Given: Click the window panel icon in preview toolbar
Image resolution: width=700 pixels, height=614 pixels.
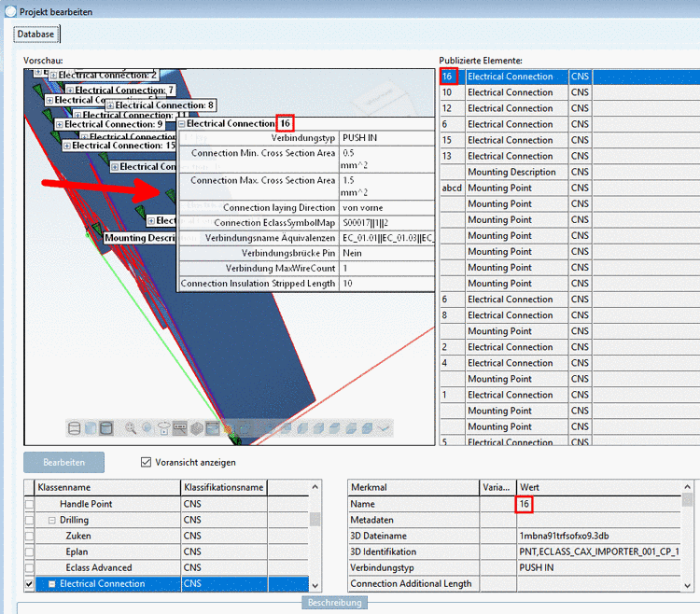Looking at the screenshot, I should [213, 428].
